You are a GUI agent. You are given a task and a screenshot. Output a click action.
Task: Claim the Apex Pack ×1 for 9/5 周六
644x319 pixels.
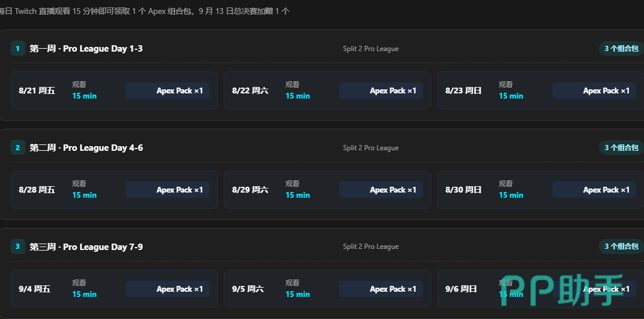point(381,289)
